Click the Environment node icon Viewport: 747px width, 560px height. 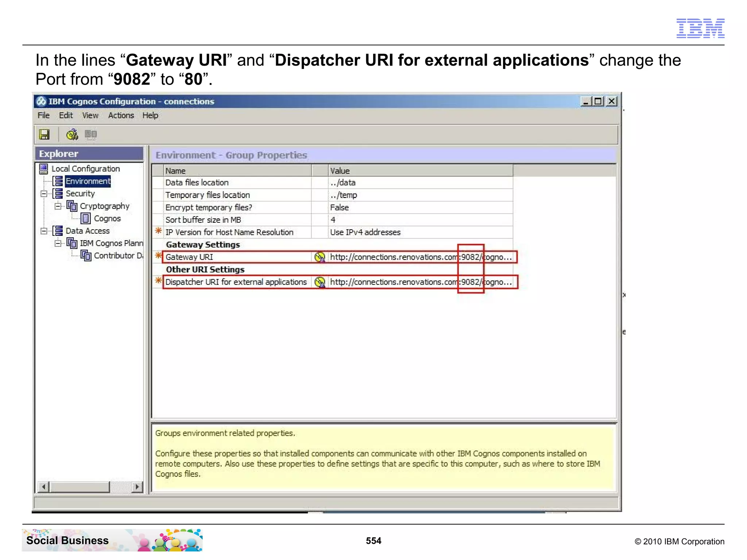[58, 181]
